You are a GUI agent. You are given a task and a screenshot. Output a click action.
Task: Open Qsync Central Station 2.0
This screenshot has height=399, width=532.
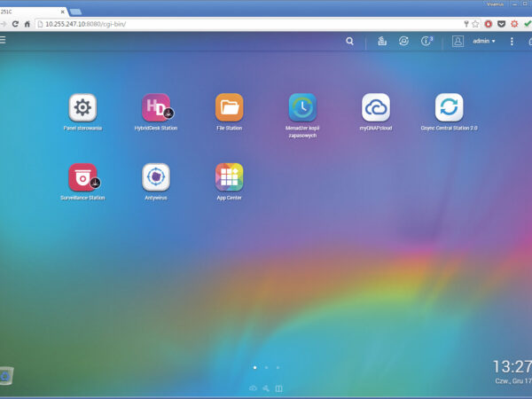coord(449,108)
